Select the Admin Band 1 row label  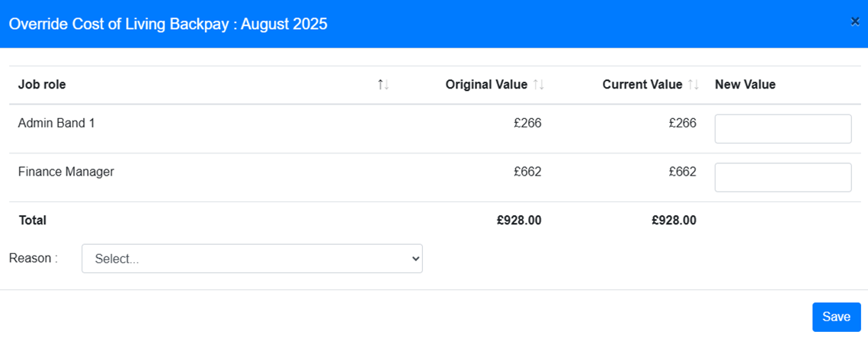pos(56,123)
